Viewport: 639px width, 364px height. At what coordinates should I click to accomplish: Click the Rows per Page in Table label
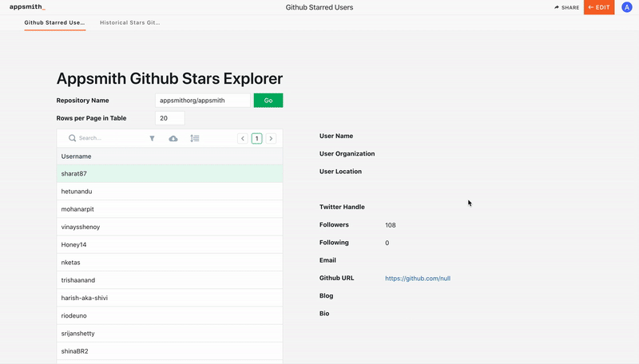[x=91, y=118]
